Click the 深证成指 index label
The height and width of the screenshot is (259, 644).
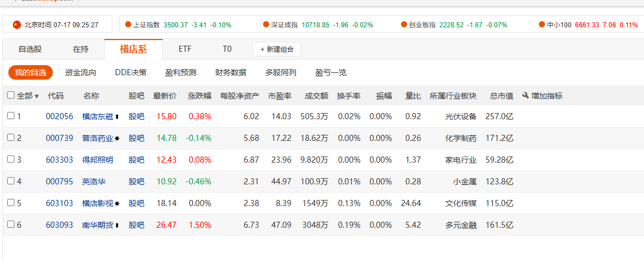click(x=284, y=25)
